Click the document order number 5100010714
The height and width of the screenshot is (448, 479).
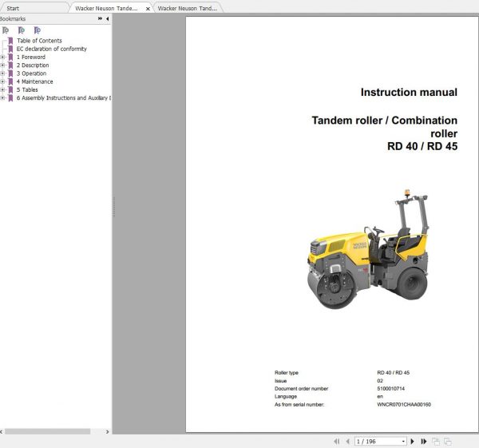390,388
